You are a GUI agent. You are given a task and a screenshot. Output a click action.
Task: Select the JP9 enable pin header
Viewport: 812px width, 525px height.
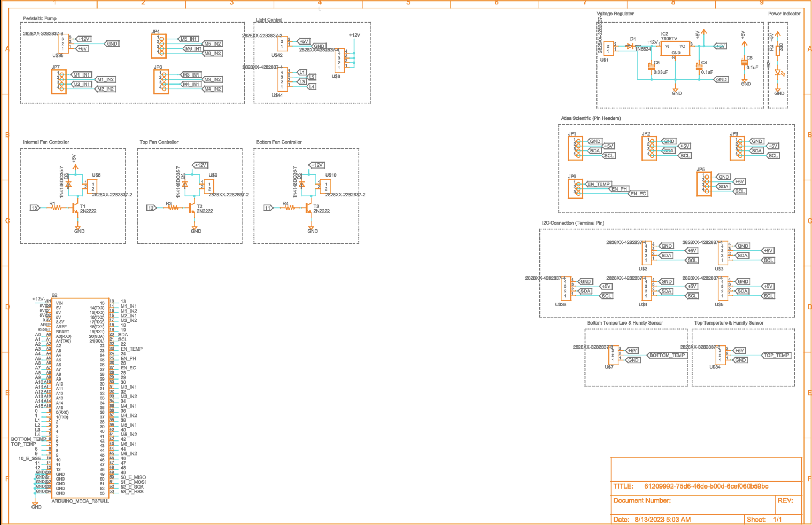click(x=575, y=189)
